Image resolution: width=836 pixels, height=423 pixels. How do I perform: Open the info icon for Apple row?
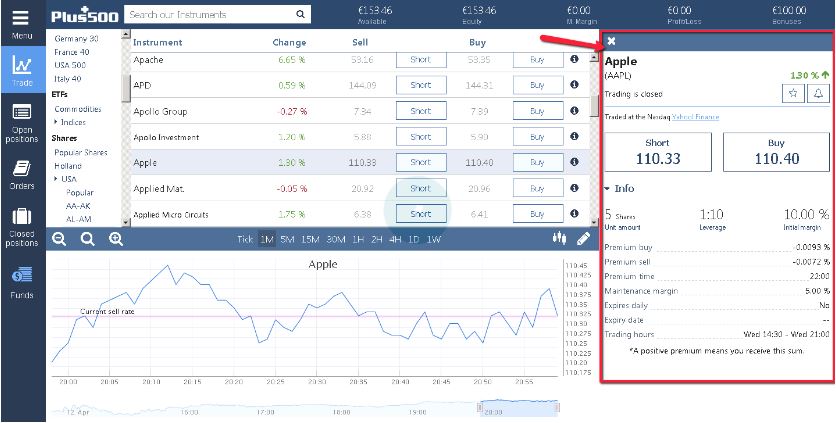pos(574,162)
